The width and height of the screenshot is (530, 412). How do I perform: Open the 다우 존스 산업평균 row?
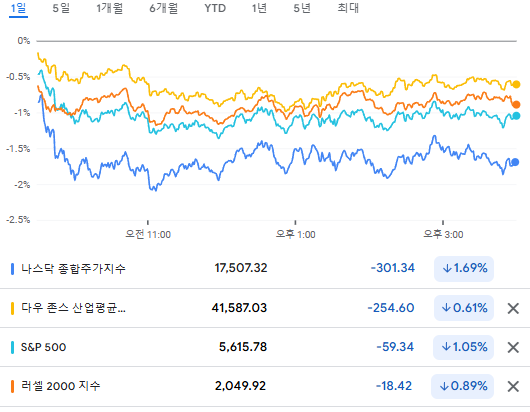tap(265, 308)
